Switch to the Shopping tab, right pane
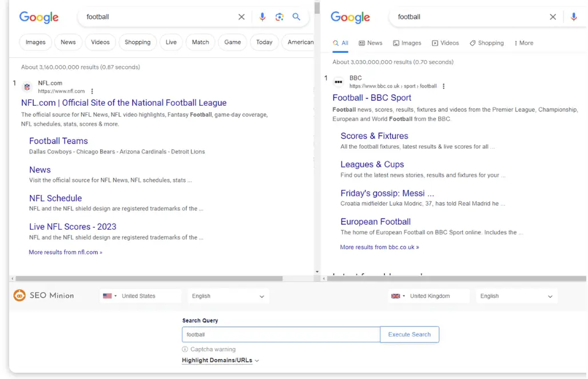 pos(486,43)
